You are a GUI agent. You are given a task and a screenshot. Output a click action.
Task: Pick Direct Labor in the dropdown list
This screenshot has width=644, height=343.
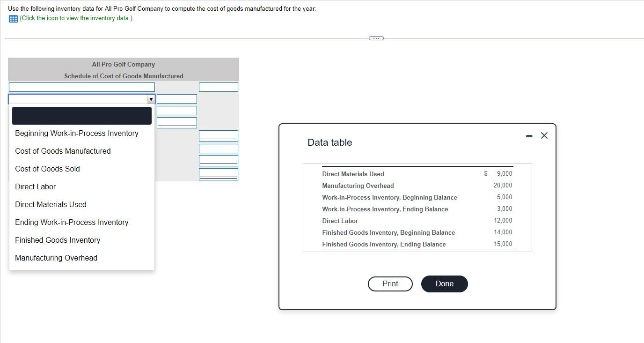click(x=35, y=186)
